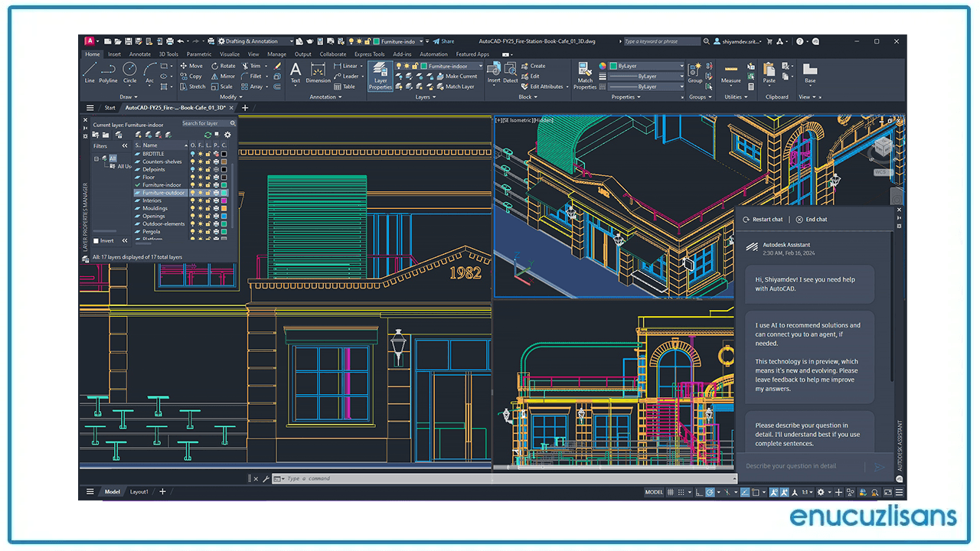
Task: Activate the Stretch command
Action: (192, 86)
